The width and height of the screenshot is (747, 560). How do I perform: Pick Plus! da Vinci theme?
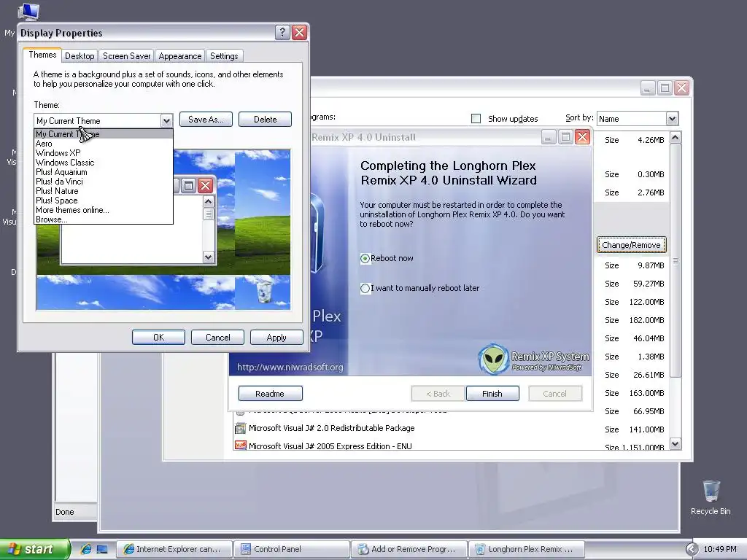(x=104, y=182)
